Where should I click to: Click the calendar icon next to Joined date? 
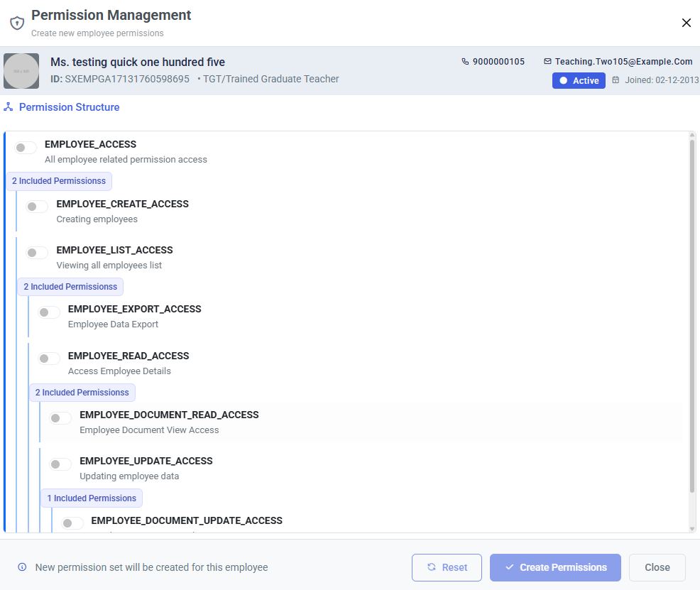tap(616, 80)
